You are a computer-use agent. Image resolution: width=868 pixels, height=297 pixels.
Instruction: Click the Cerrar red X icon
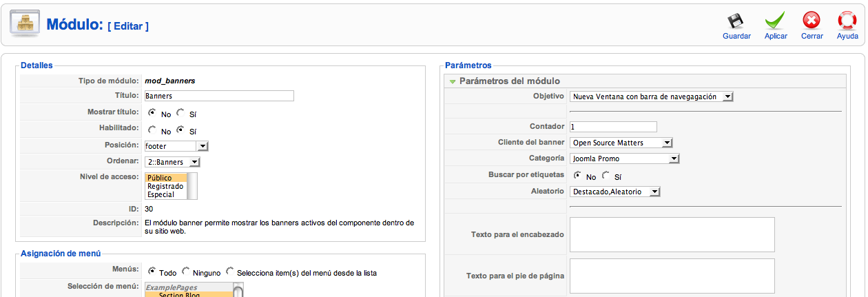(812, 21)
